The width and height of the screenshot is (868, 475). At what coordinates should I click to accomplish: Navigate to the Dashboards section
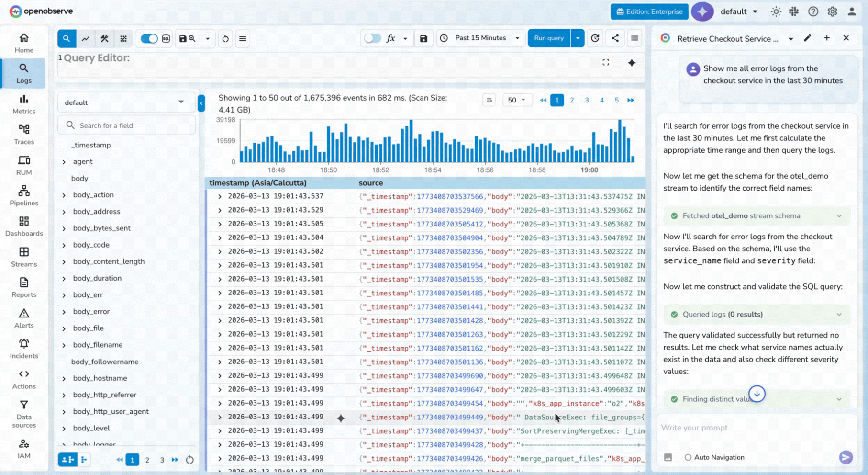click(24, 226)
